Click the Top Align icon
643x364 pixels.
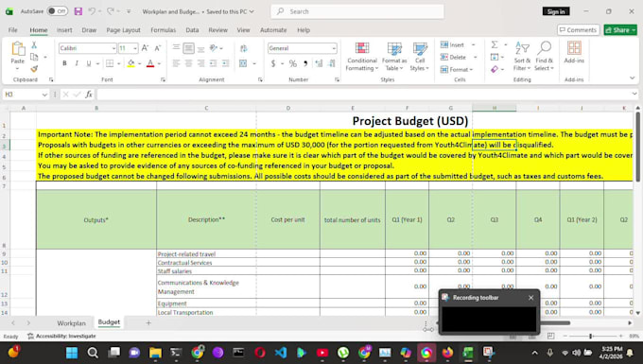tap(176, 48)
